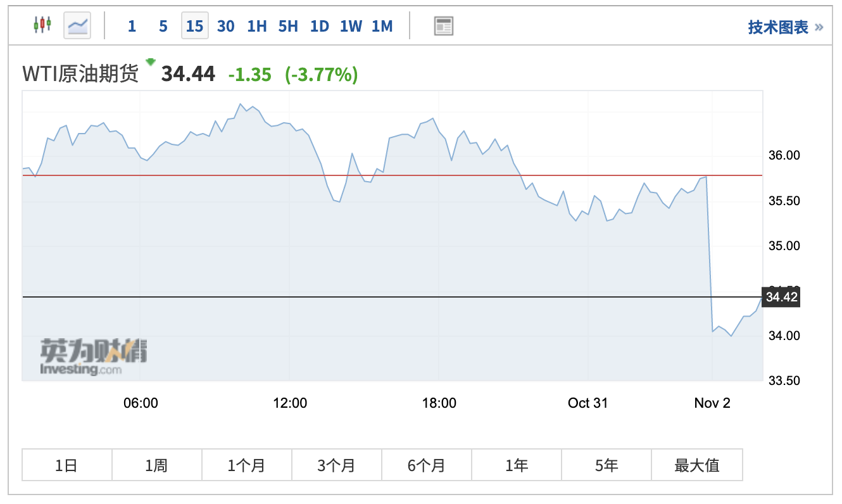This screenshot has width=842, height=504.
Task: Switch range to 1年
Action: pos(517,465)
